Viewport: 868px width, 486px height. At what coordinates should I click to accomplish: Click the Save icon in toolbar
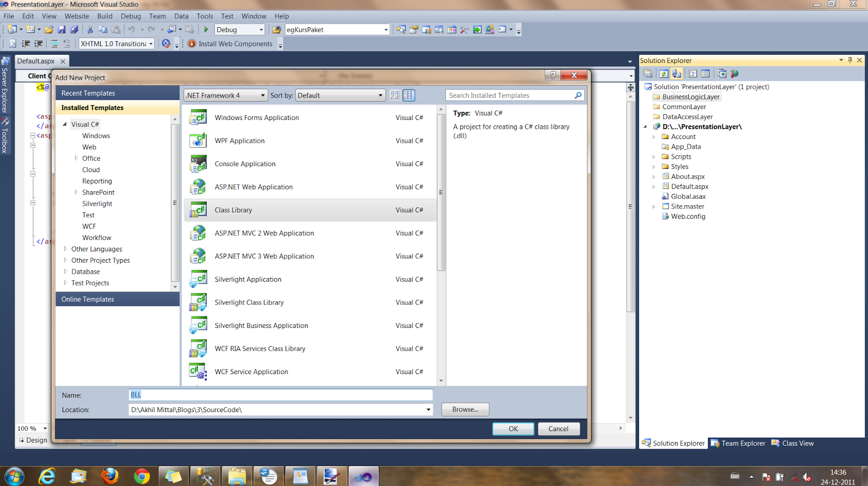[x=61, y=30]
